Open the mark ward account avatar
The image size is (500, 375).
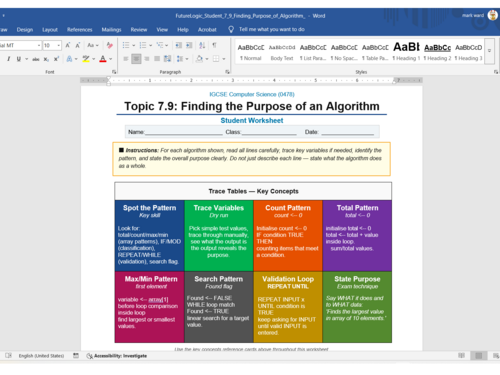click(492, 15)
